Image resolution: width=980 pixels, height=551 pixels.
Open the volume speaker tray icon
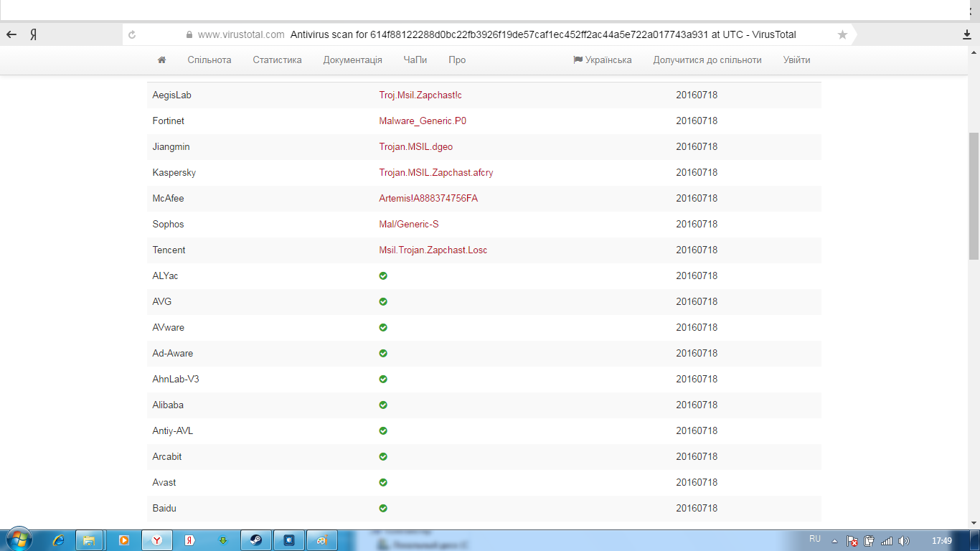[903, 541]
